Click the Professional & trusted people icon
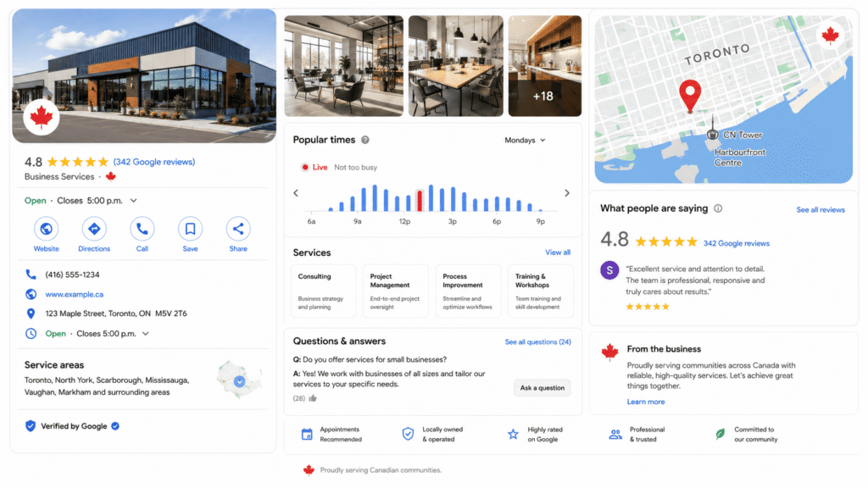This screenshot has height=488, width=868. point(615,435)
